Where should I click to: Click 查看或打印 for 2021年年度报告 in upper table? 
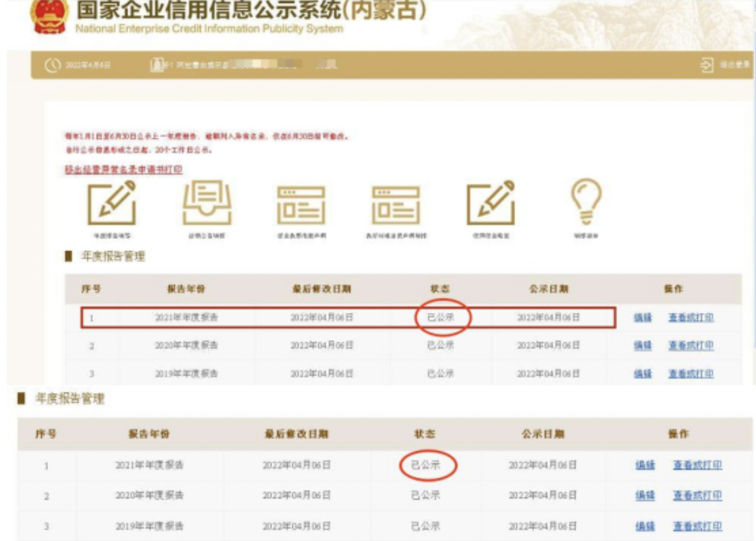click(x=690, y=318)
